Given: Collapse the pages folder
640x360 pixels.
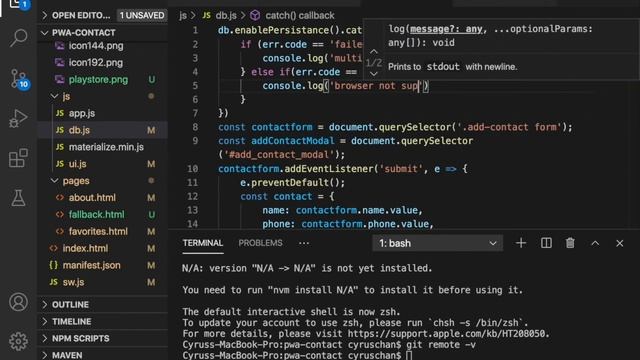Looking at the screenshot, I should coord(76,181).
